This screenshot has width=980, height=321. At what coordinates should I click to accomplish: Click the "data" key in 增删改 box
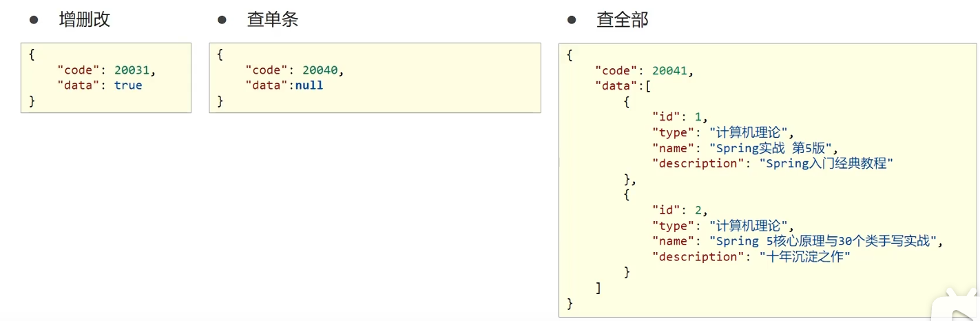pyautogui.click(x=80, y=85)
